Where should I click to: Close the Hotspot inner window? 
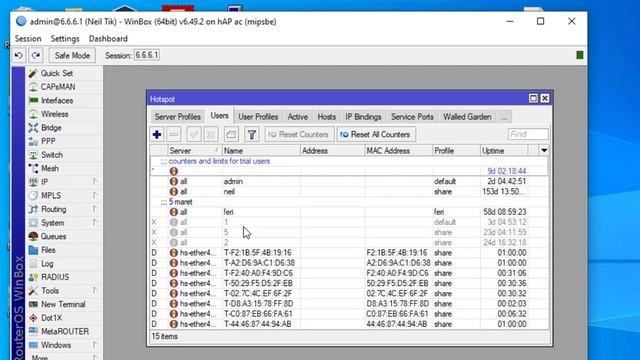544,98
